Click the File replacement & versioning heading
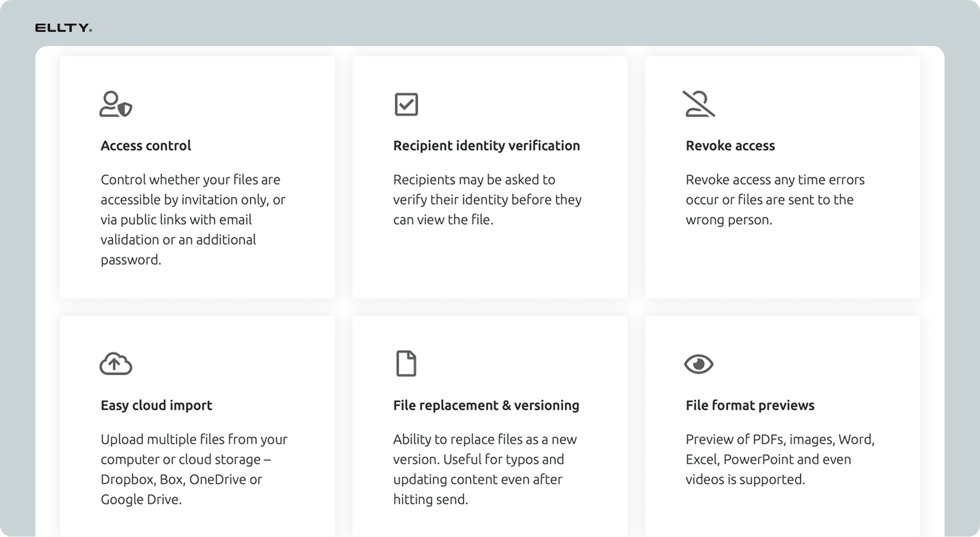The image size is (980, 537). click(486, 405)
